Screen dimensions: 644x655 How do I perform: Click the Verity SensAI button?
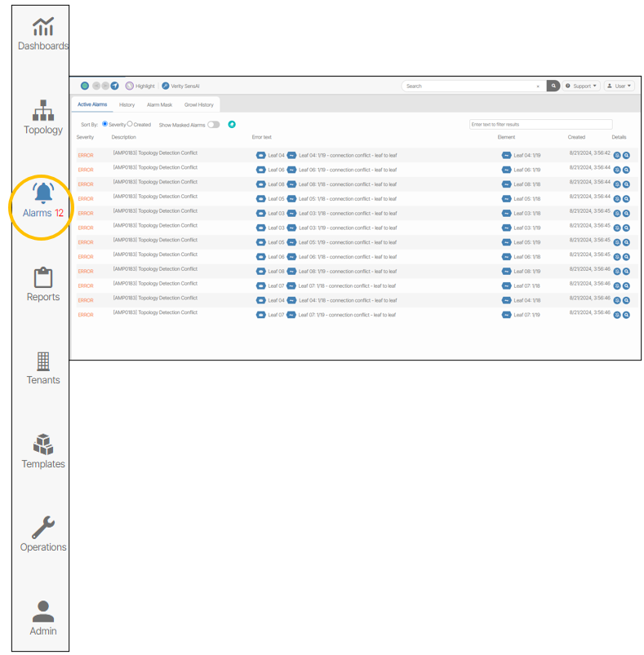tap(180, 86)
